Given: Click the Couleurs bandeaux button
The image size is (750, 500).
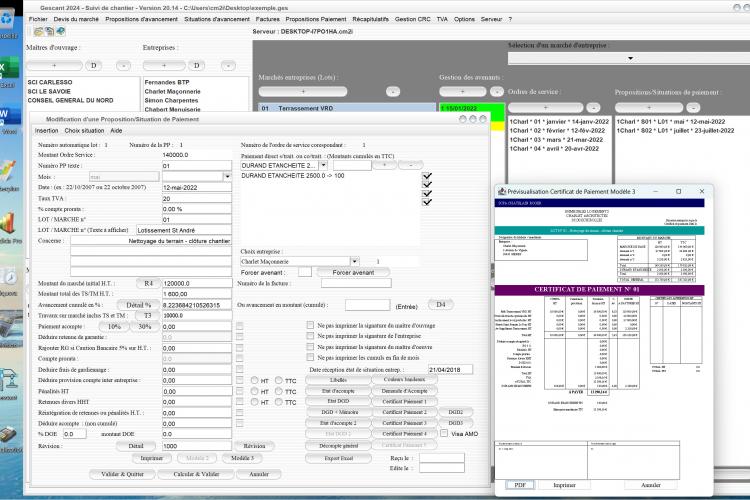Looking at the screenshot, I should 404,379.
